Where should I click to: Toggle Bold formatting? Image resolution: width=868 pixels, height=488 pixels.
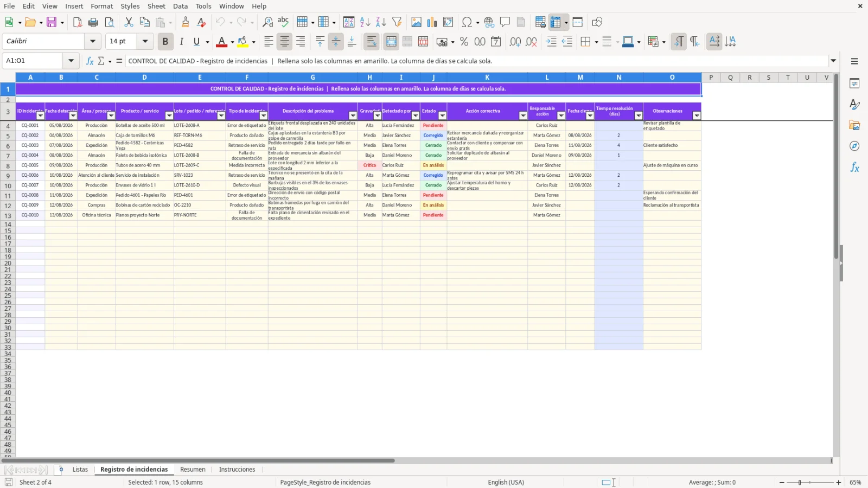(x=165, y=42)
